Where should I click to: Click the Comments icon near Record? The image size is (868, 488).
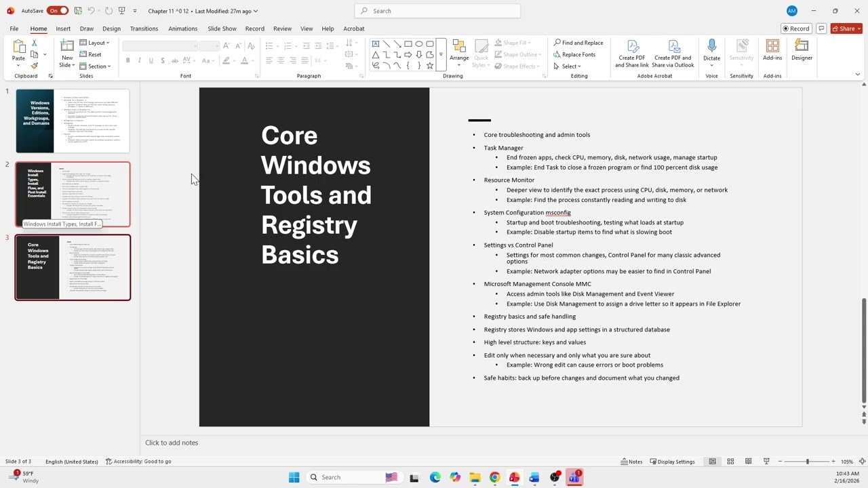click(821, 28)
